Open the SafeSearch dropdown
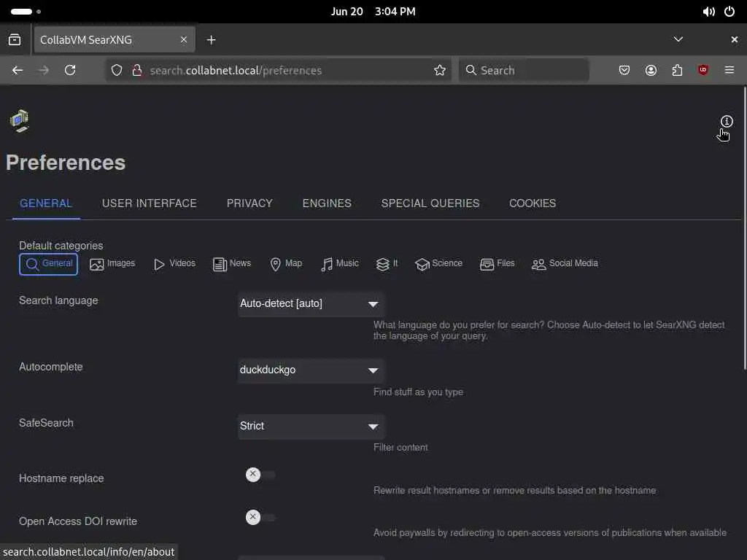The height and width of the screenshot is (560, 747). (x=311, y=426)
